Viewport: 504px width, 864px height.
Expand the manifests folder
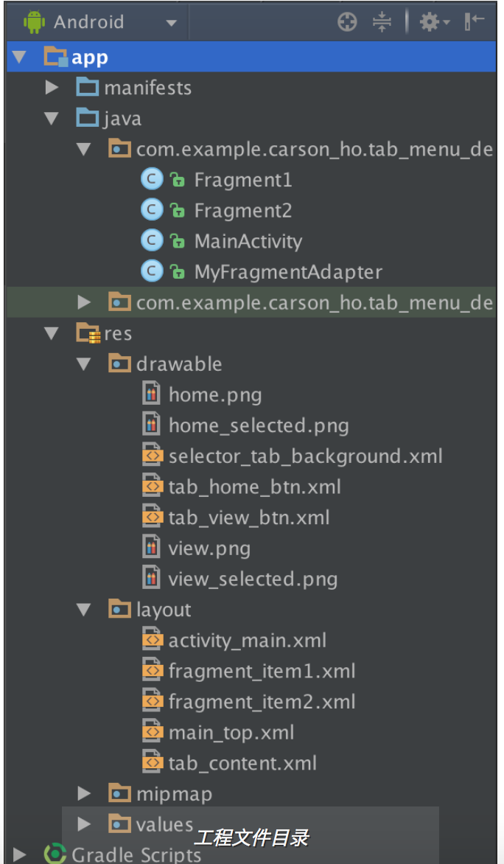click(x=52, y=88)
